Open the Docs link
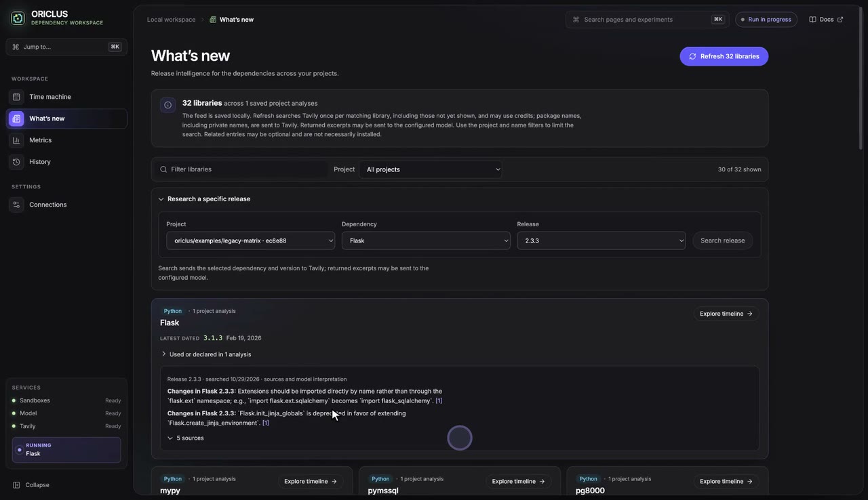The width and height of the screenshot is (868, 500). [826, 20]
